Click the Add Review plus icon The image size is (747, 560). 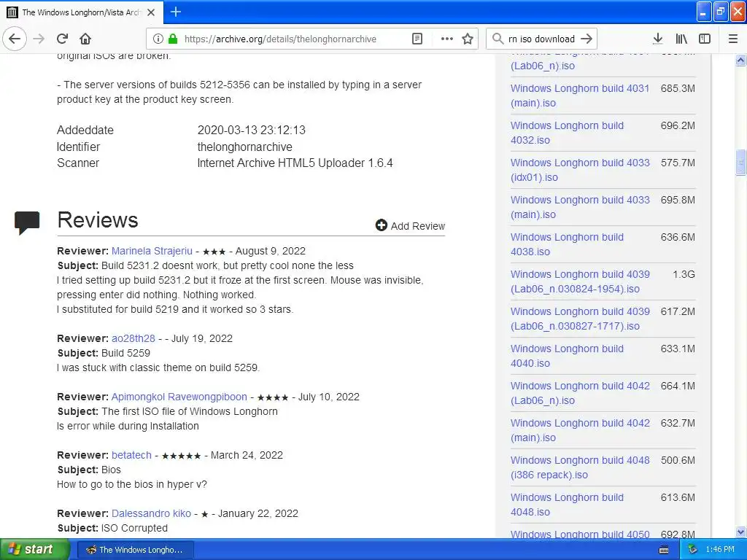coord(381,225)
